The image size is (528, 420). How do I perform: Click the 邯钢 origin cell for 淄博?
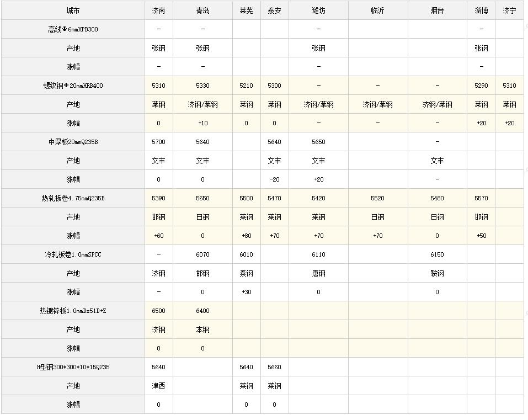point(481,217)
